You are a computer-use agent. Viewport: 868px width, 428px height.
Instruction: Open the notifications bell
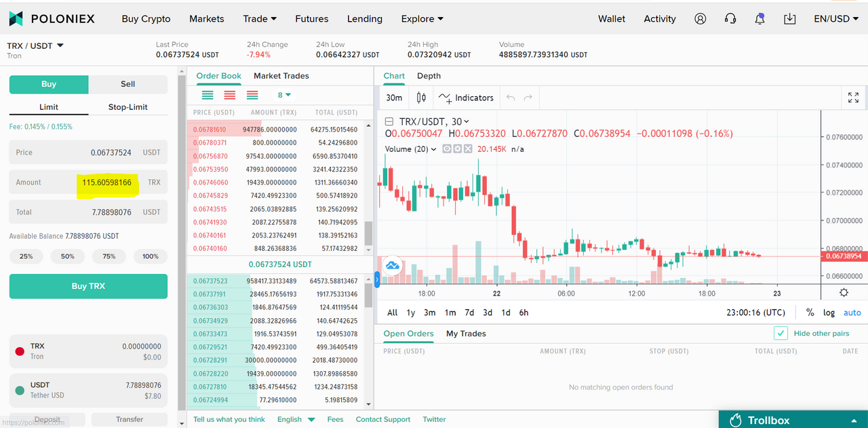point(760,19)
